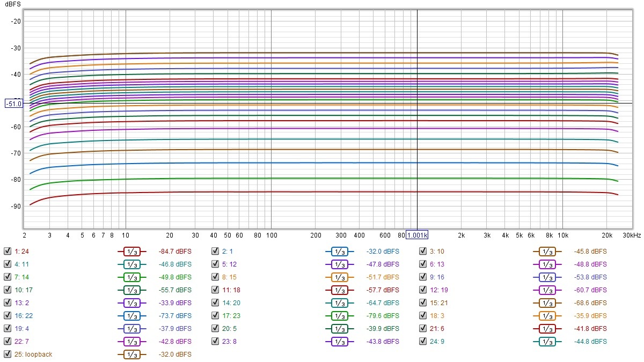Hide the '19: 4' trace
This screenshot has width=644, height=362.
tap(8, 328)
